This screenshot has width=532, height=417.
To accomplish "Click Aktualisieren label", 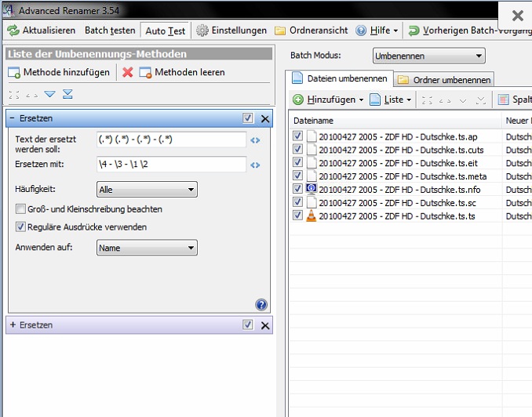I will [49, 31].
